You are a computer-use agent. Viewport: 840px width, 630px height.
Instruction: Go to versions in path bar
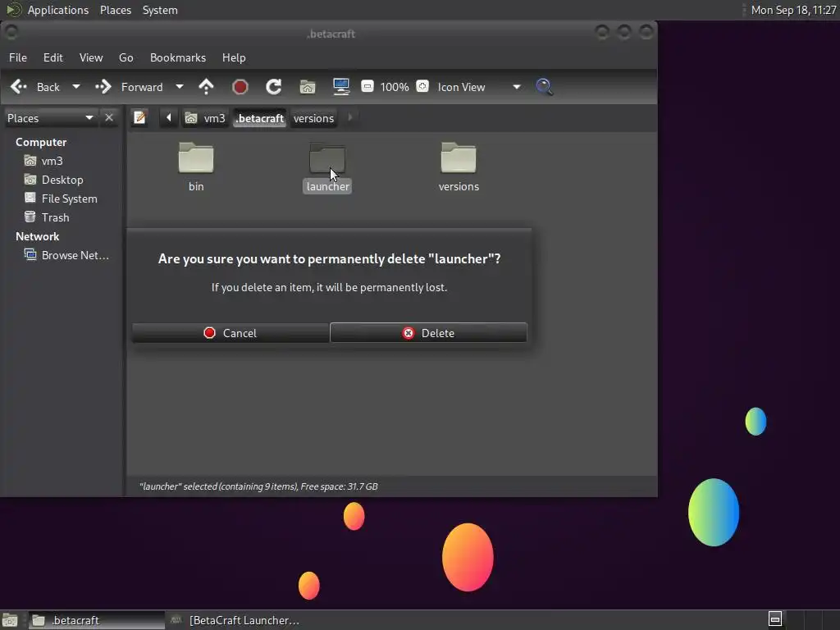pos(314,118)
